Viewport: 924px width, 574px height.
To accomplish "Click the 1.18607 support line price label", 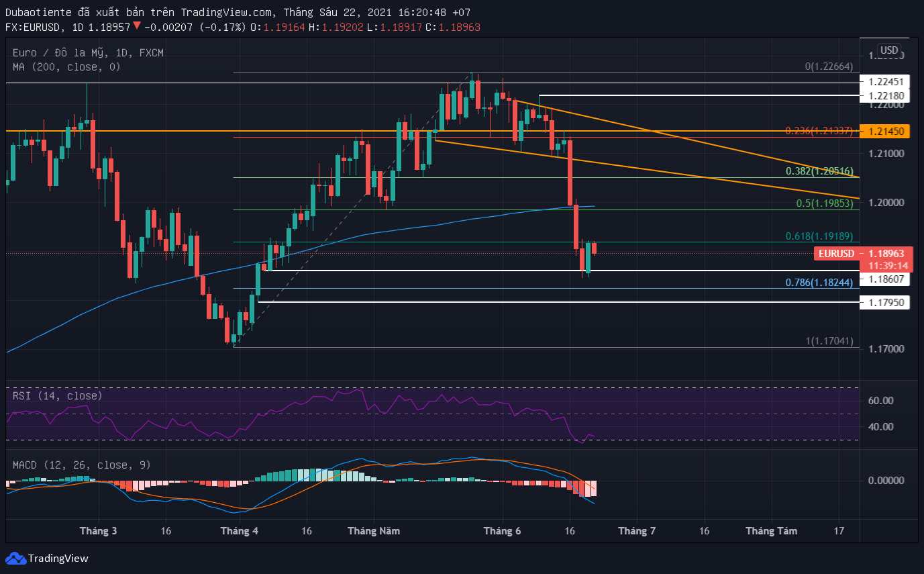I will [886, 279].
